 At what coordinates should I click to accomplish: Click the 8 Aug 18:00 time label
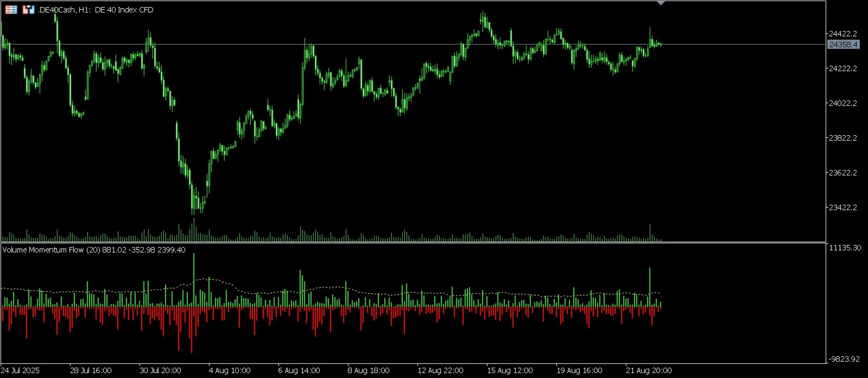(369, 370)
